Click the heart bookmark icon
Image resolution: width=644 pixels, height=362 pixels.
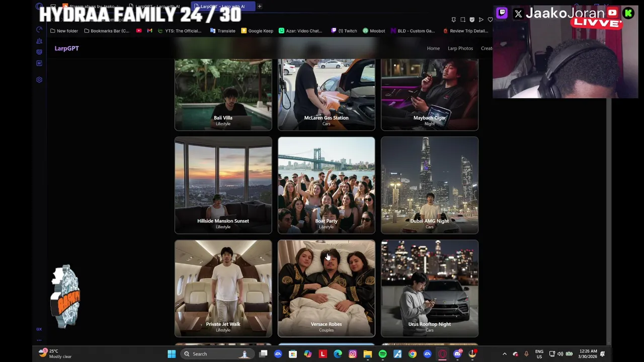pos(490,20)
